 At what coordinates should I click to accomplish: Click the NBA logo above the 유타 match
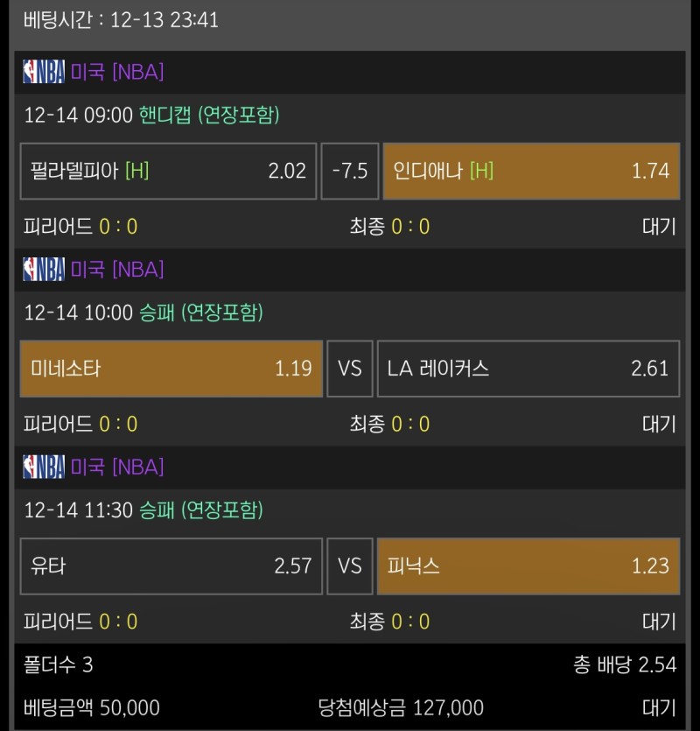pos(44,467)
